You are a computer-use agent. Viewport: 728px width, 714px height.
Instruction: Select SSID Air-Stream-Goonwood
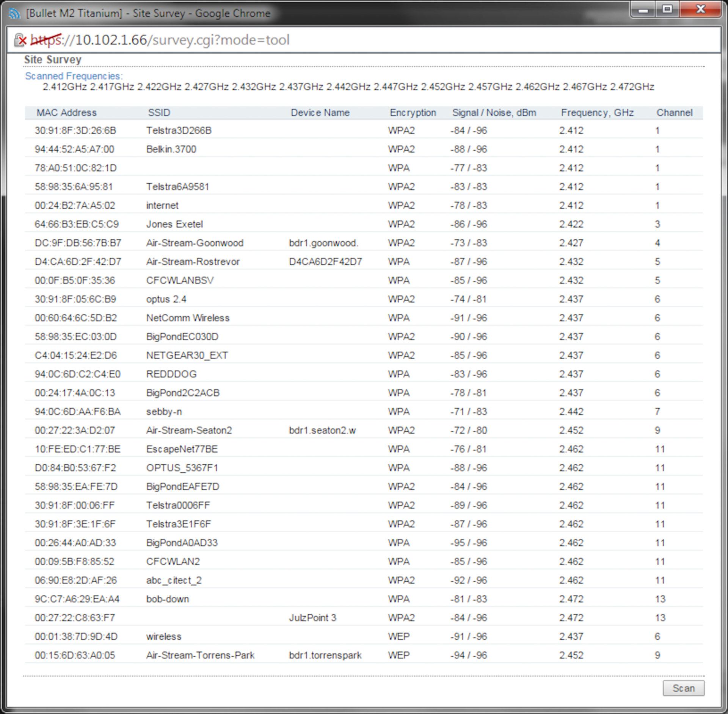(195, 243)
